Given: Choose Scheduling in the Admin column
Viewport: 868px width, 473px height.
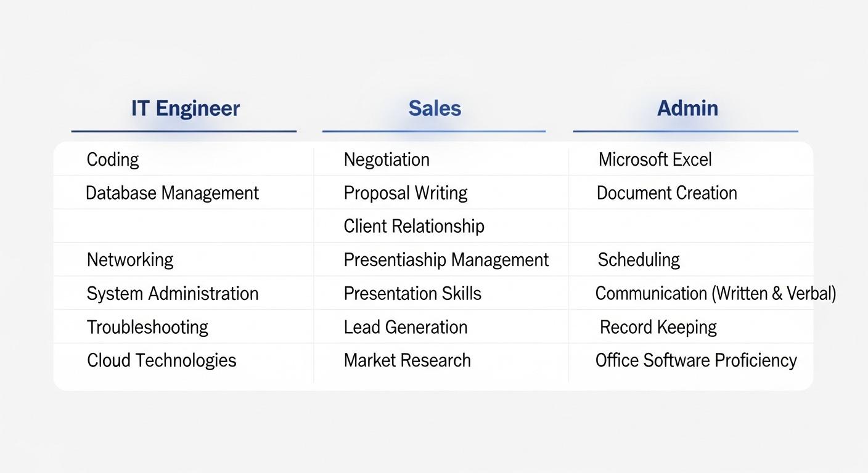Looking at the screenshot, I should [639, 259].
